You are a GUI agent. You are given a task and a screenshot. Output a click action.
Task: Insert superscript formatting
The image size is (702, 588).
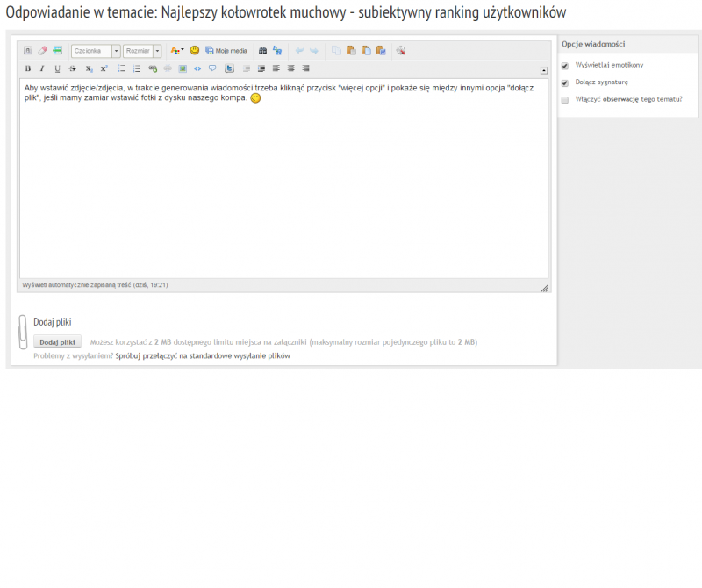pos(104,68)
